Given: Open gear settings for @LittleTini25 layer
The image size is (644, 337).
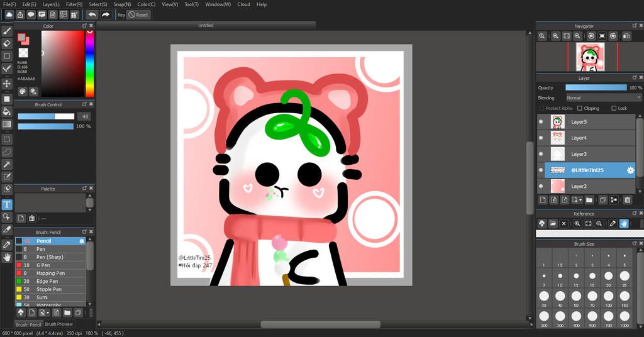Looking at the screenshot, I should [x=630, y=170].
